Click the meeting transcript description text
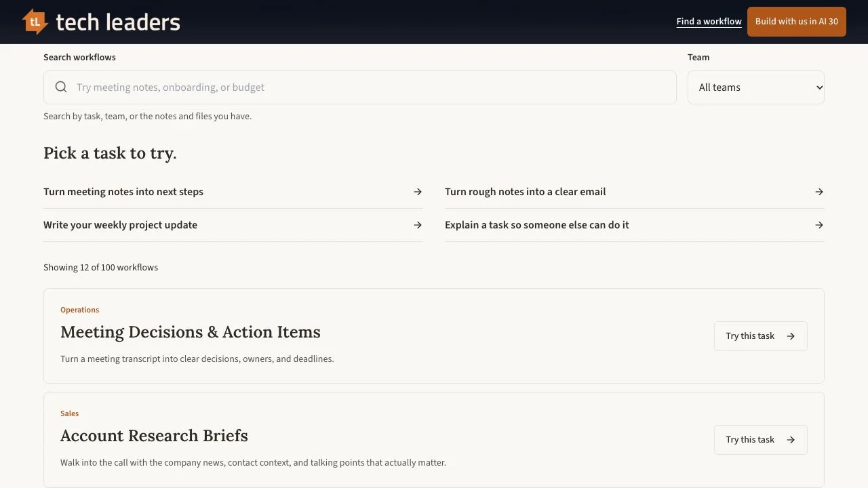The image size is (868, 488). [x=197, y=359]
